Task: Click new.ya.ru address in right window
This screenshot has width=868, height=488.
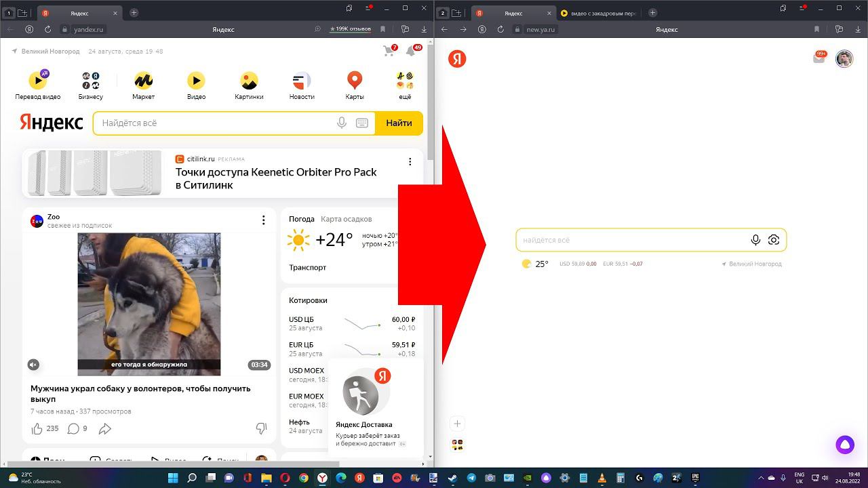Action: pos(540,29)
